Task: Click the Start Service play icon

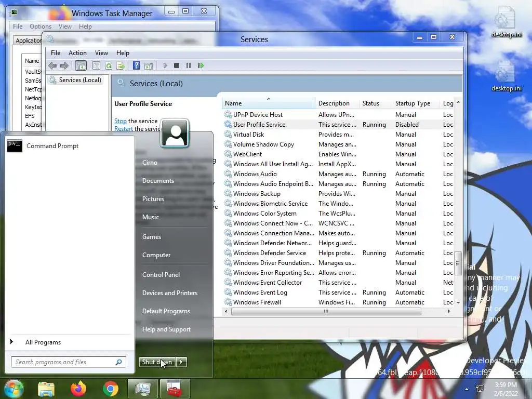Action: [x=165, y=65]
